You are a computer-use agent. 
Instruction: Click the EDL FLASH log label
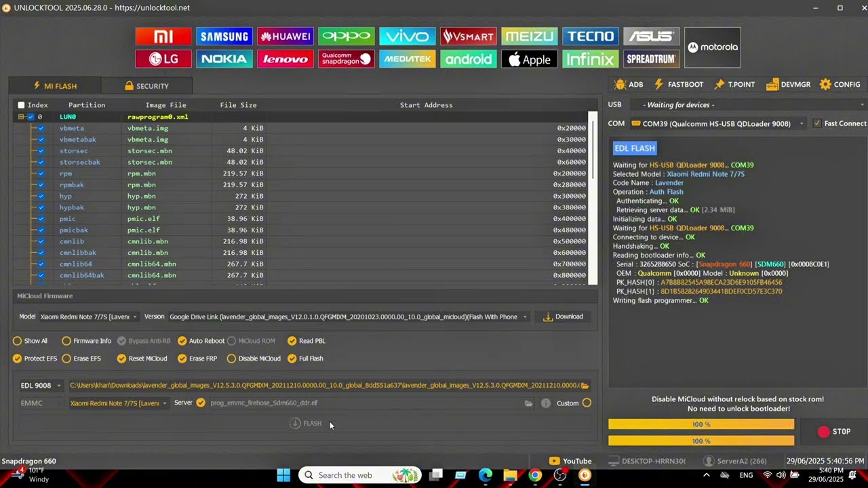click(x=635, y=148)
